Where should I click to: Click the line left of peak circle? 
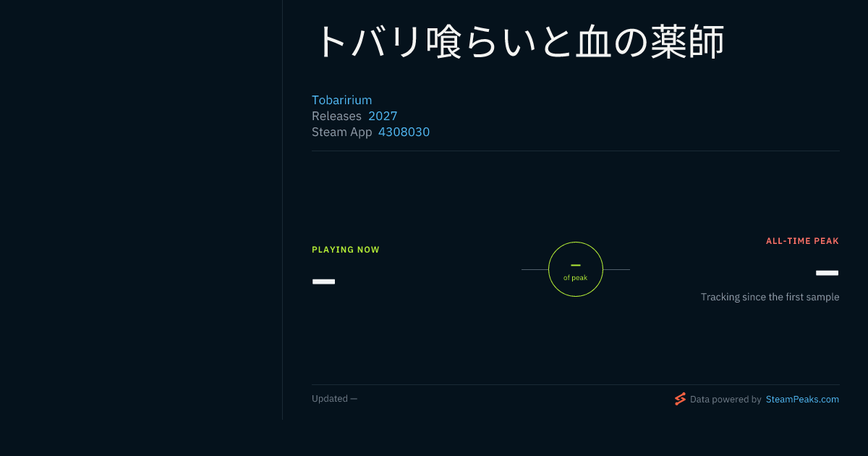[x=535, y=269]
